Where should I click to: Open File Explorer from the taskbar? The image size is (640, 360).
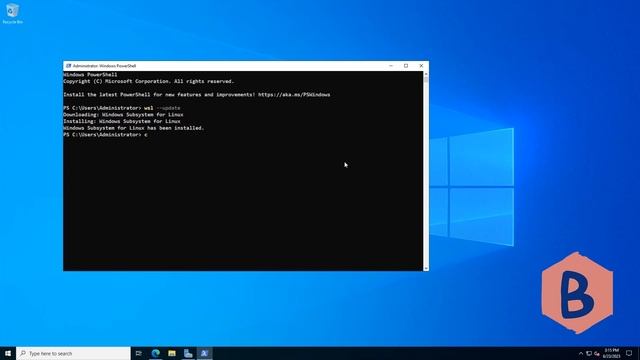coord(172,353)
